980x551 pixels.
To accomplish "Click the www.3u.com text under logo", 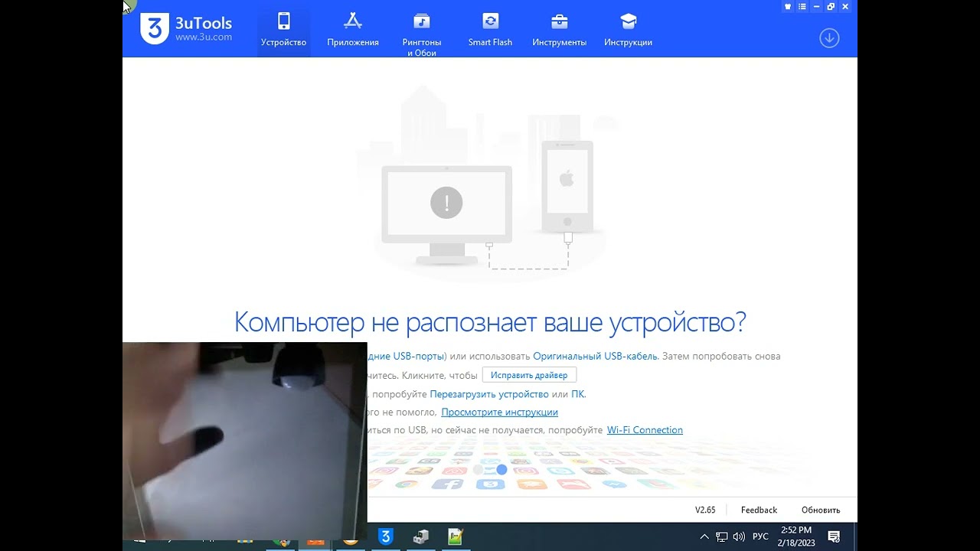I will (x=204, y=37).
